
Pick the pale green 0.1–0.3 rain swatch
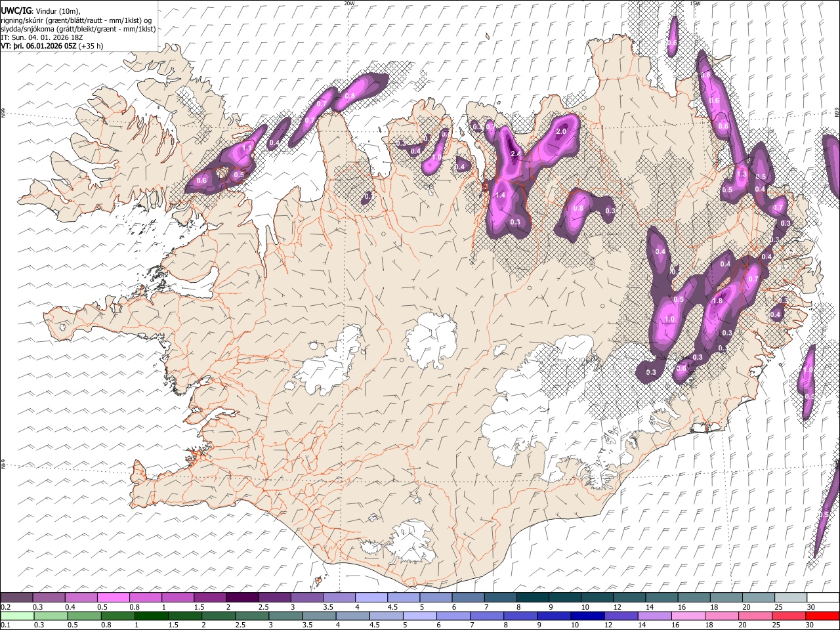pyautogui.click(x=16, y=616)
